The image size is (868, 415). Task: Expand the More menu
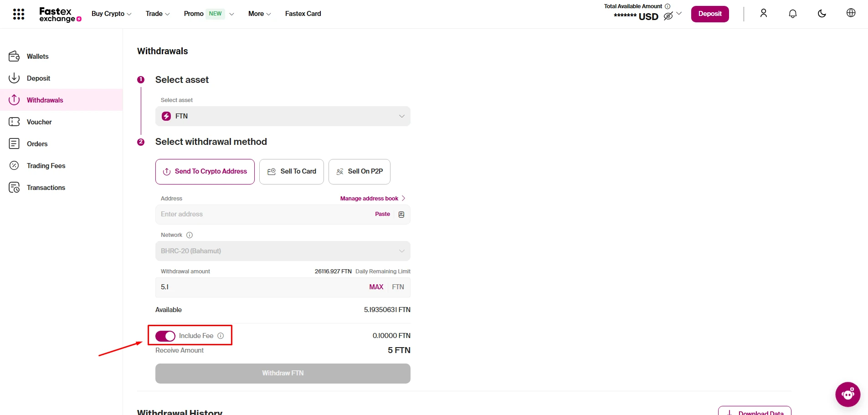pos(260,14)
